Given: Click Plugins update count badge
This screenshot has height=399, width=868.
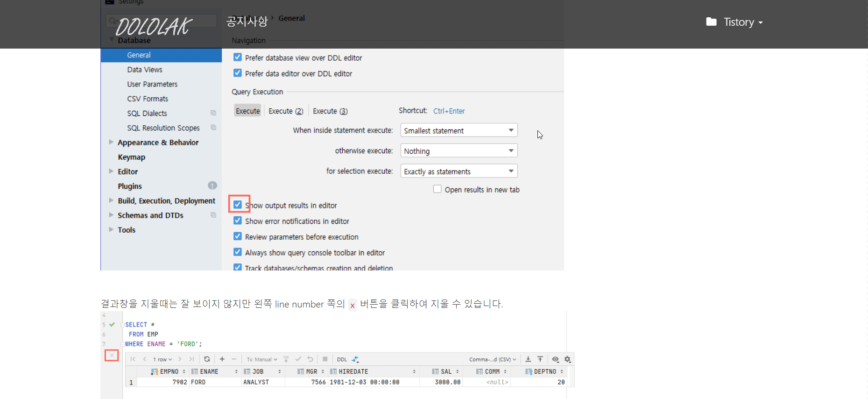Looking at the screenshot, I should [212, 185].
